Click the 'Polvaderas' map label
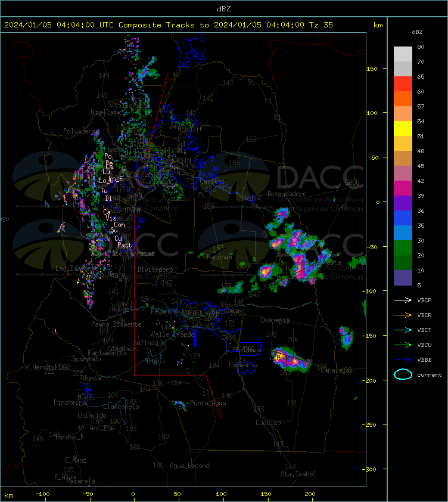This screenshot has width=448, height=502. click(81, 131)
